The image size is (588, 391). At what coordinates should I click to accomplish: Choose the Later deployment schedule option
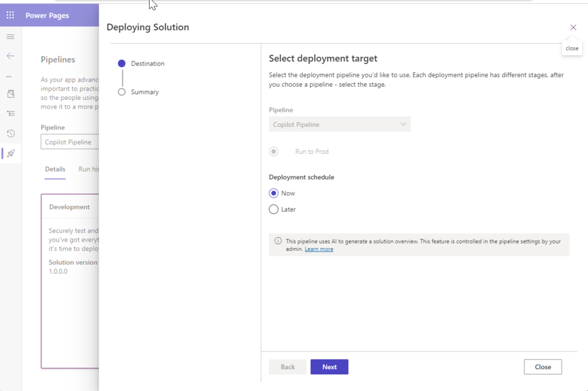[x=274, y=209]
